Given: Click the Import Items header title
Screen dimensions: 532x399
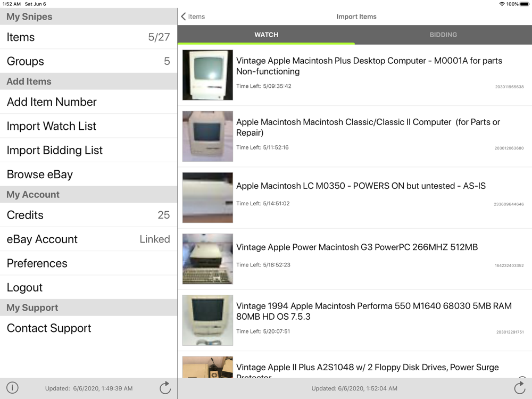Looking at the screenshot, I should [356, 16].
